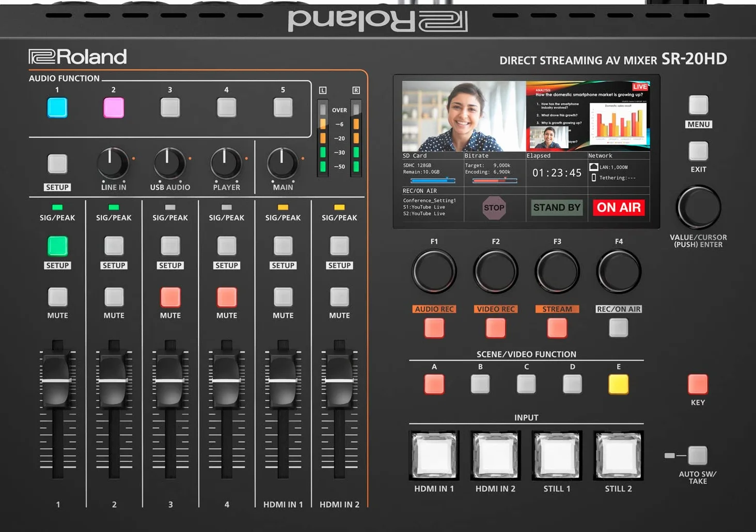This screenshot has height=532, width=756.
Task: Unmute audio channel 4
Action: (226, 297)
